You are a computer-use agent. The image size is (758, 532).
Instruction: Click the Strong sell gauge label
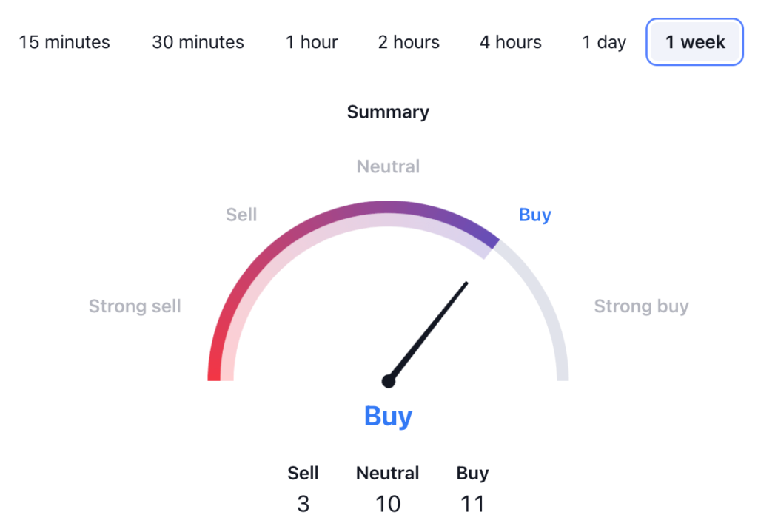click(135, 306)
